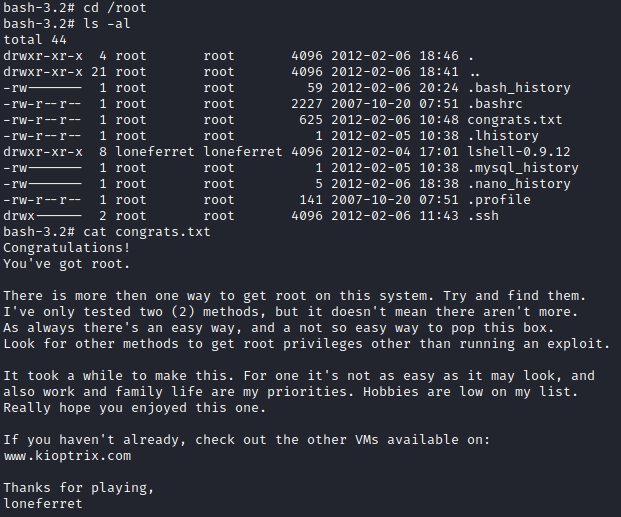Click the .bashrc filename

(x=495, y=104)
